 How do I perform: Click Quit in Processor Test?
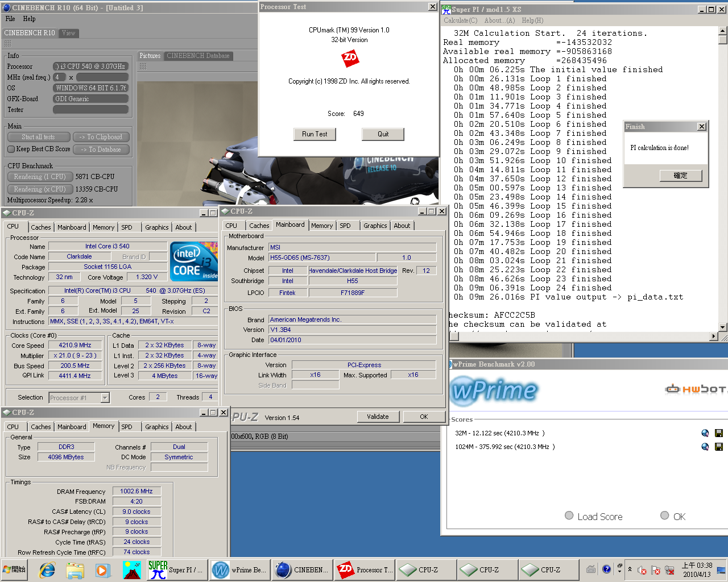click(383, 134)
